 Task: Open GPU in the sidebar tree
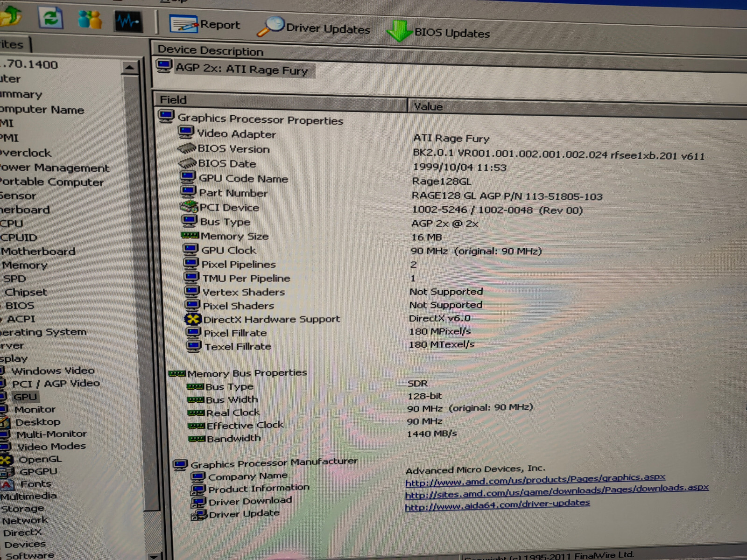(x=25, y=397)
